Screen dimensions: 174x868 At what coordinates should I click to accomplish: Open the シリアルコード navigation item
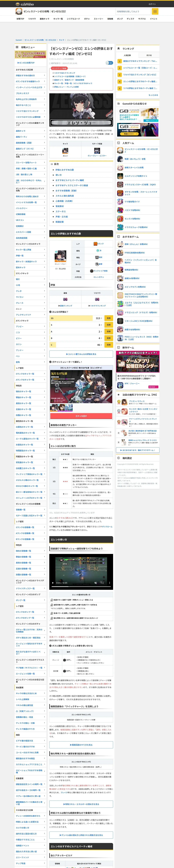click(73, 19)
